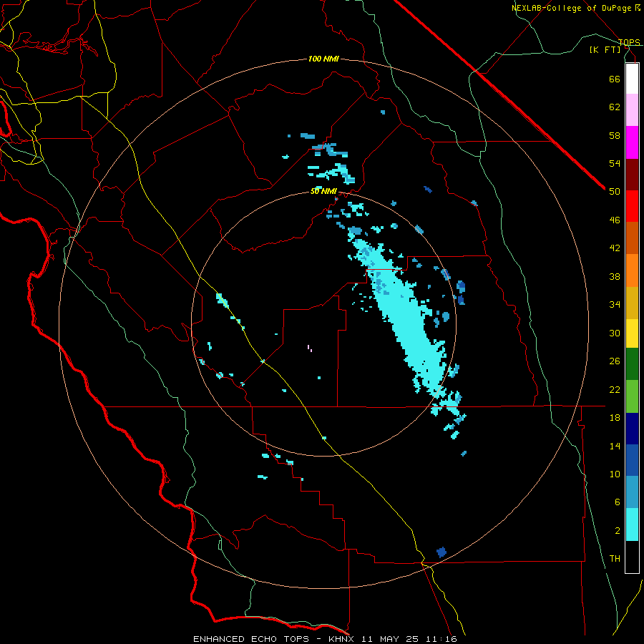Click the 30 legend value
This screenshot has width=644, height=644.
coord(615,333)
